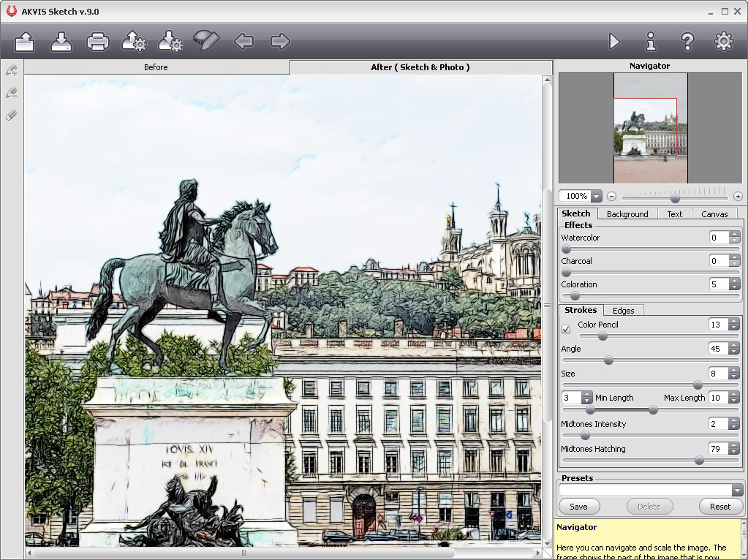Switch to the Background tab

coord(627,214)
